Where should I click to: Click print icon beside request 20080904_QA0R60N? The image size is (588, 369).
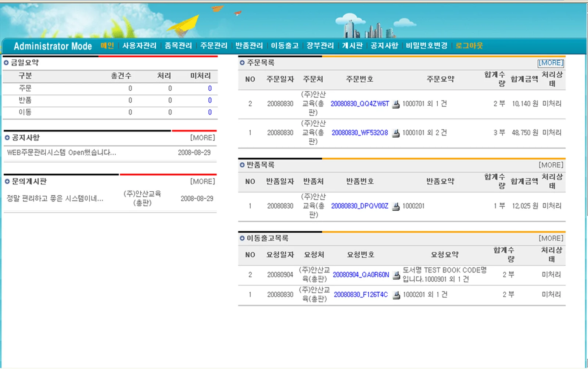(x=396, y=275)
